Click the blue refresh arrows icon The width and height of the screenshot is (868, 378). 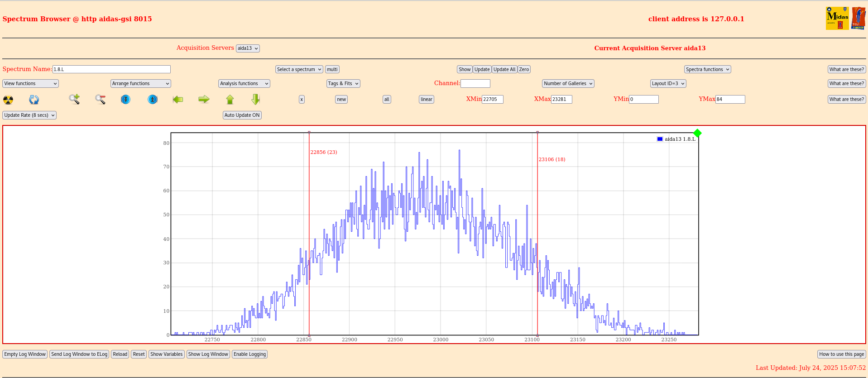(x=34, y=100)
